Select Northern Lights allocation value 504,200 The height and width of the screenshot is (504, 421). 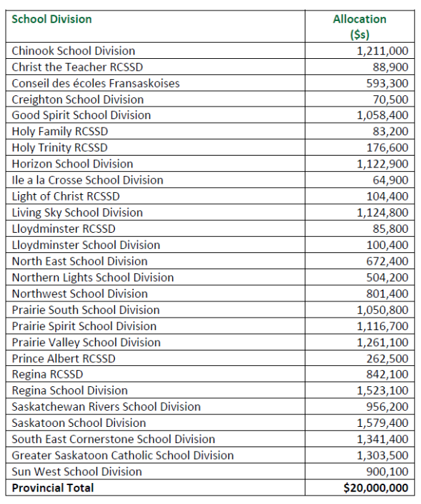pyautogui.click(x=387, y=277)
